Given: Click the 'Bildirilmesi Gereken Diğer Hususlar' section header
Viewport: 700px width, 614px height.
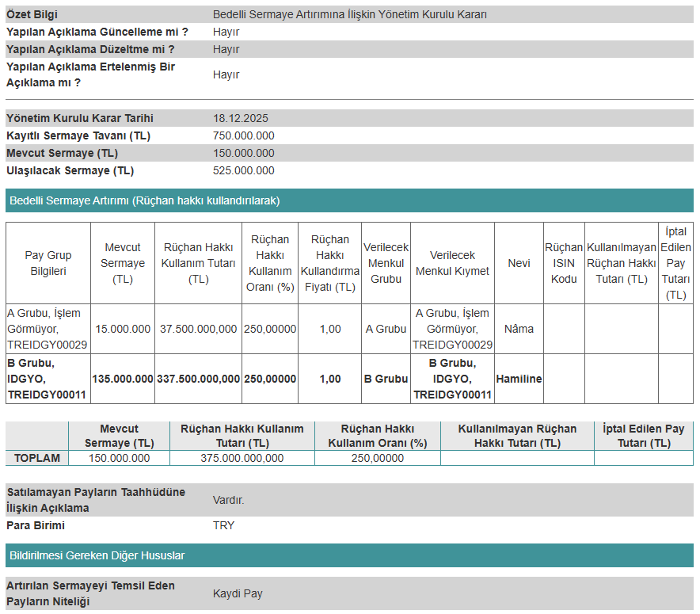Looking at the screenshot, I should pyautogui.click(x=96, y=555).
